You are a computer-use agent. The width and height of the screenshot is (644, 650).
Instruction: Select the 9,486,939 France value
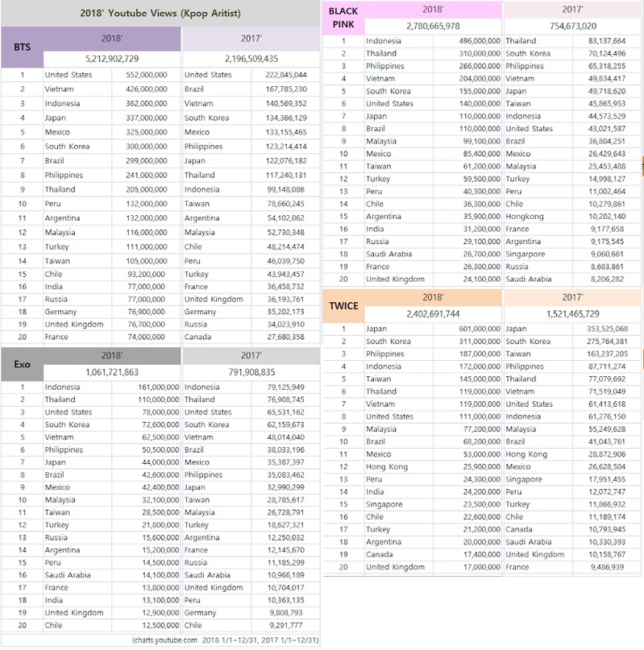[607, 568]
